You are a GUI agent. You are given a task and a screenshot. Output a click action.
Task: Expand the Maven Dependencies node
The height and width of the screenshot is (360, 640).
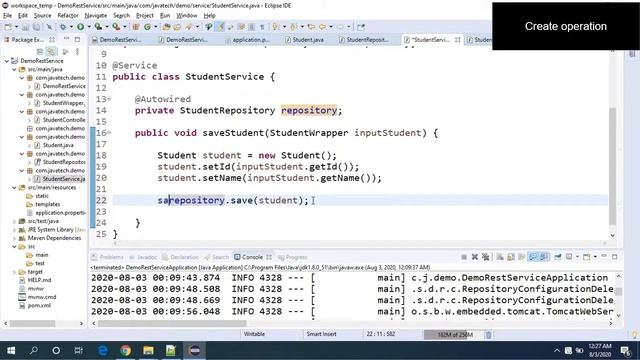point(14,238)
